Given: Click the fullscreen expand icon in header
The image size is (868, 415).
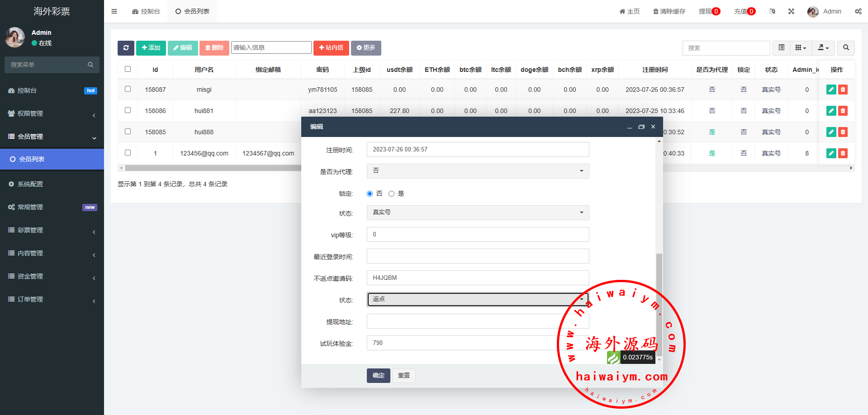Looking at the screenshot, I should pos(791,11).
